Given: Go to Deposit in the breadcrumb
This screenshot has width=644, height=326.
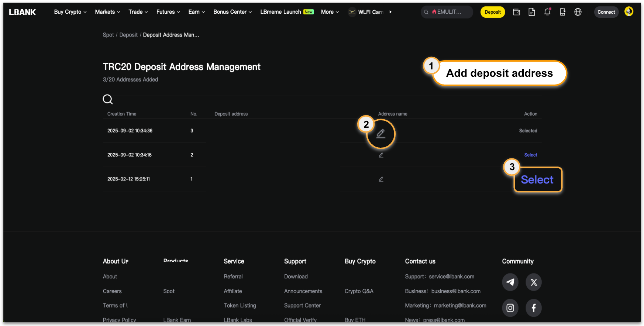Looking at the screenshot, I should click(128, 35).
